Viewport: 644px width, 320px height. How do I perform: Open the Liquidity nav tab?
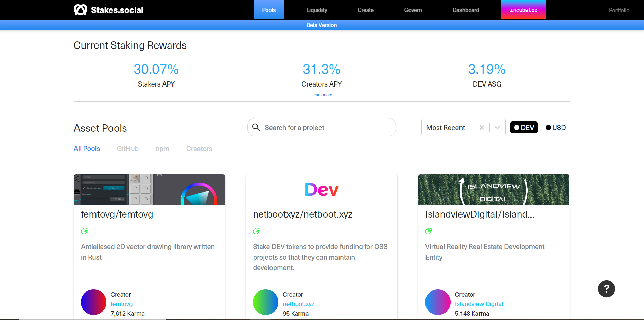coord(316,10)
